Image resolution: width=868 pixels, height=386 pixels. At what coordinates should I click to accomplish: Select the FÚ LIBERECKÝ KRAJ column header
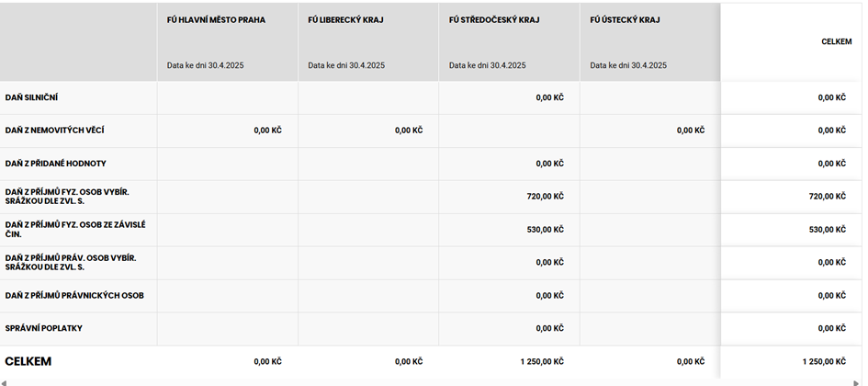(345, 20)
